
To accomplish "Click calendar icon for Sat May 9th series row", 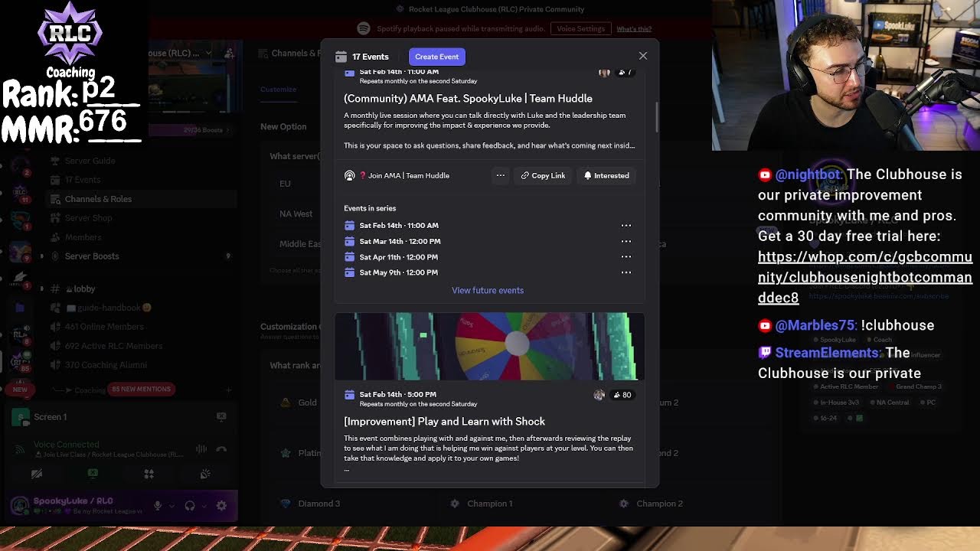I will coord(349,272).
